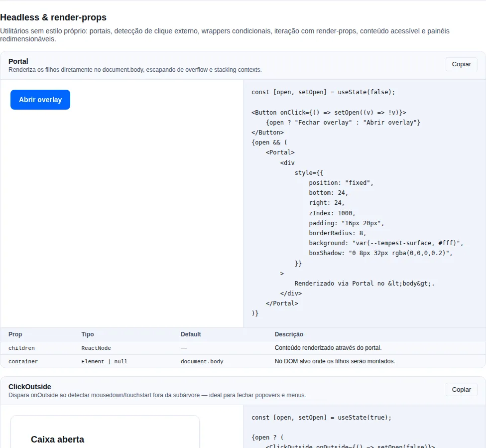Click the 'position: "fixed",' code line

[x=341, y=183]
